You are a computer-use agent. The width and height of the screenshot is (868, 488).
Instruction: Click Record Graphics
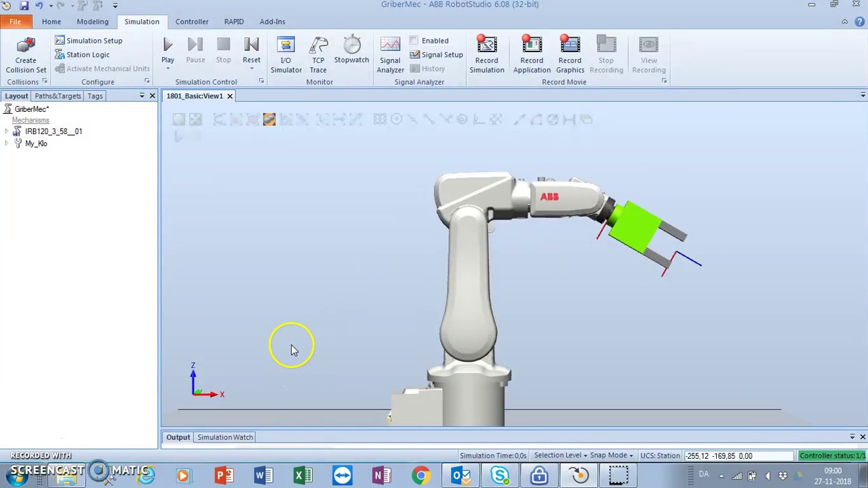[570, 54]
